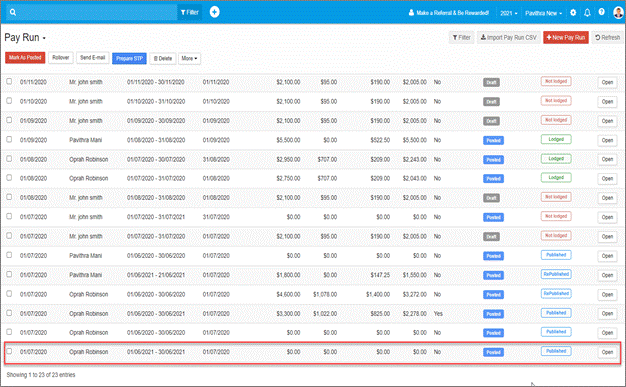Click the Delete button
The width and height of the screenshot is (626, 387).
pyautogui.click(x=162, y=58)
